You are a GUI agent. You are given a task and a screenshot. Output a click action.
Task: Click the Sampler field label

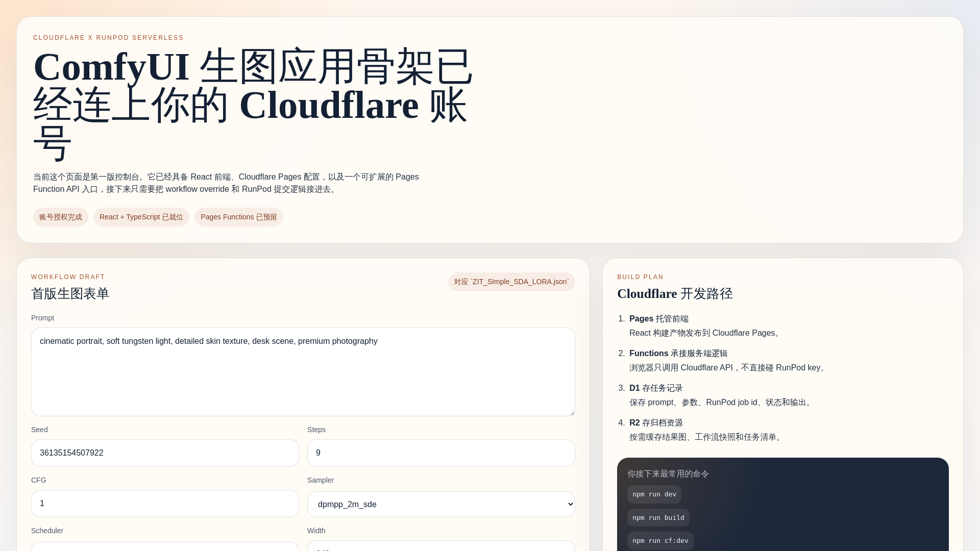(321, 480)
